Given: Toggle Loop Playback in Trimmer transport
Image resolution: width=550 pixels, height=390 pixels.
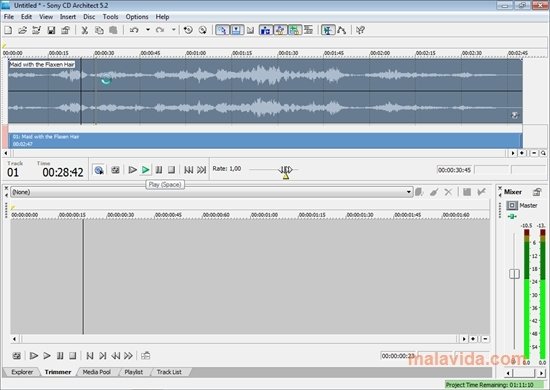Looking at the screenshot, I should coord(16,356).
